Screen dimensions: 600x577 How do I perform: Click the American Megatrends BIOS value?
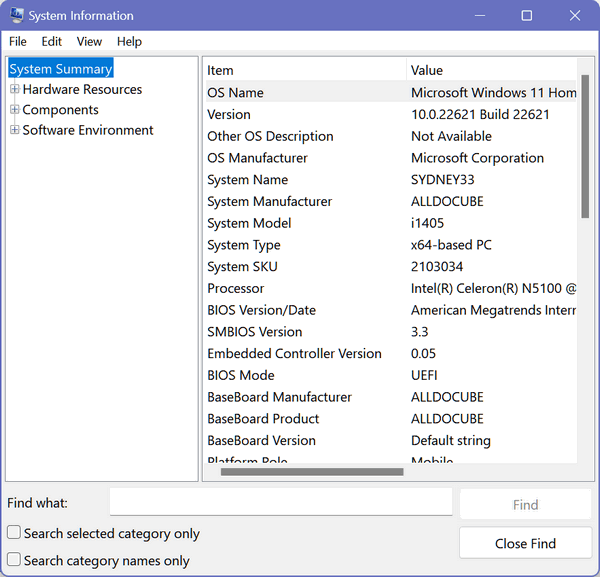(x=493, y=310)
